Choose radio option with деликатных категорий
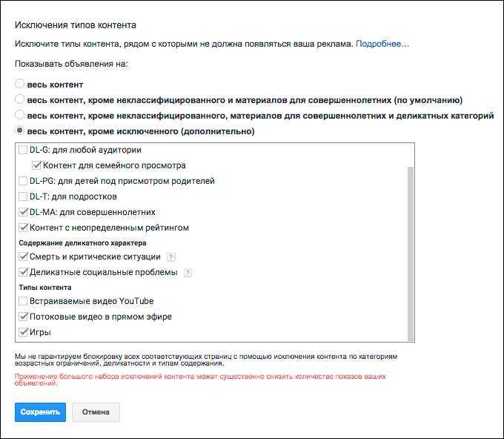This screenshot has height=439, width=504. [19, 114]
